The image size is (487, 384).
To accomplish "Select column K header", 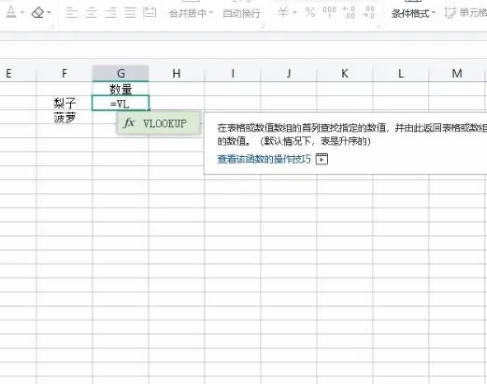I will point(345,73).
